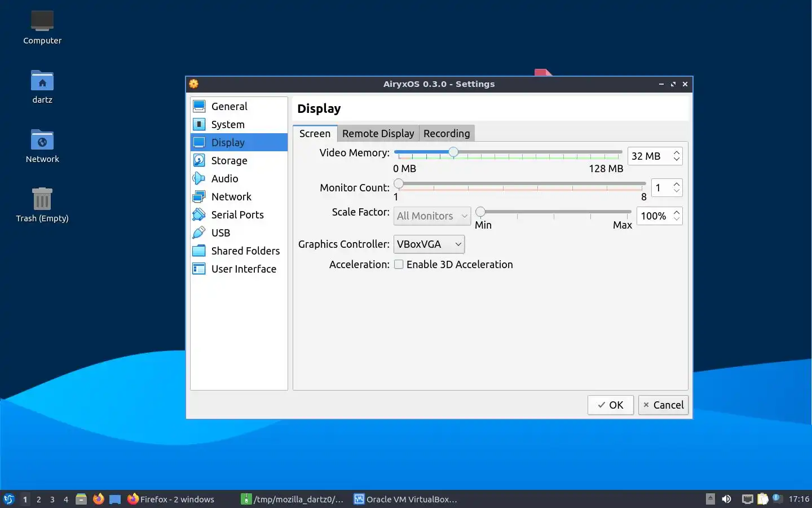Open the clipboard notes tray icon
Screen dimensions: 812x508
pos(762,499)
